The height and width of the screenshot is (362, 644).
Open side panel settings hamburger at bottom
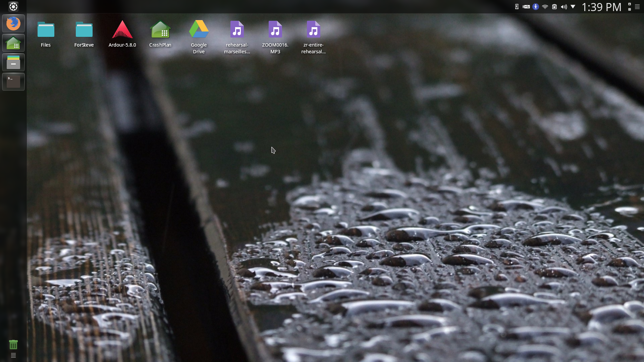(x=13, y=355)
